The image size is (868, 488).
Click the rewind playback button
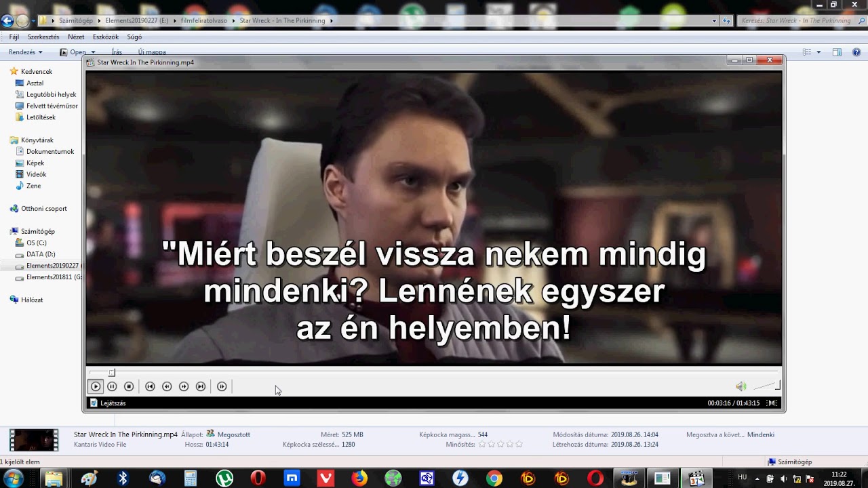(x=167, y=386)
